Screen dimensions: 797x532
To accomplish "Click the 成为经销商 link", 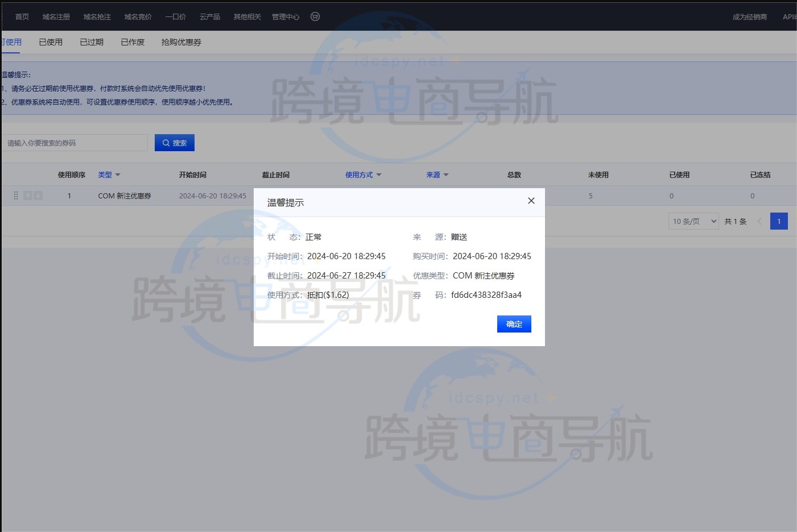I will pos(749,16).
